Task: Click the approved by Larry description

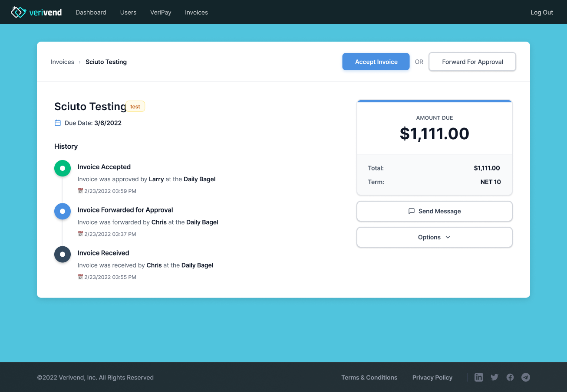Action: pyautogui.click(x=147, y=179)
